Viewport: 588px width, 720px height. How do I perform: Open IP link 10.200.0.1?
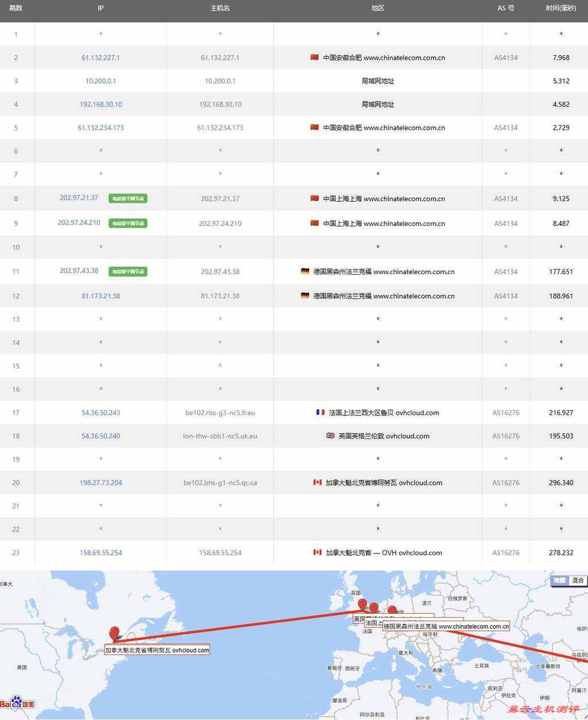[100, 81]
